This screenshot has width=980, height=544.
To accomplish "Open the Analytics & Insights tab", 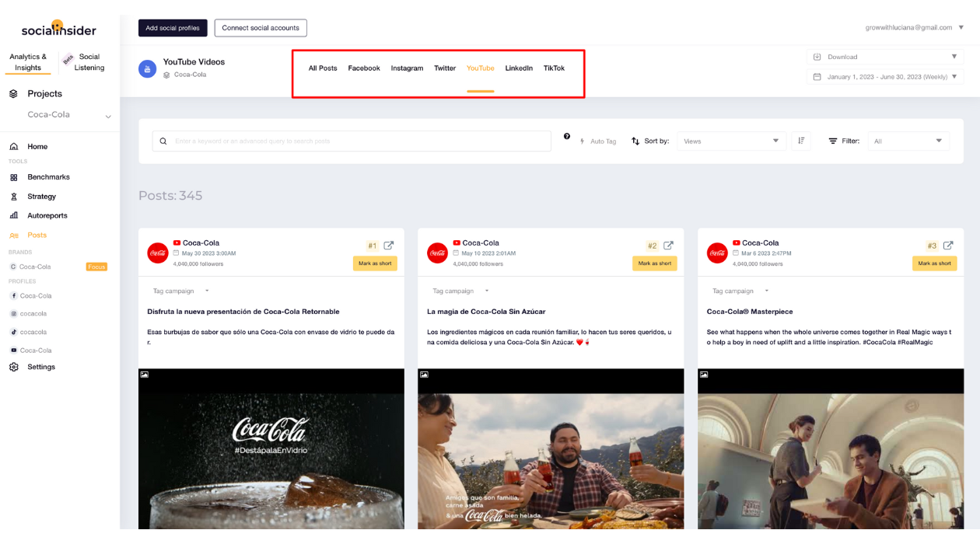I will 28,62.
